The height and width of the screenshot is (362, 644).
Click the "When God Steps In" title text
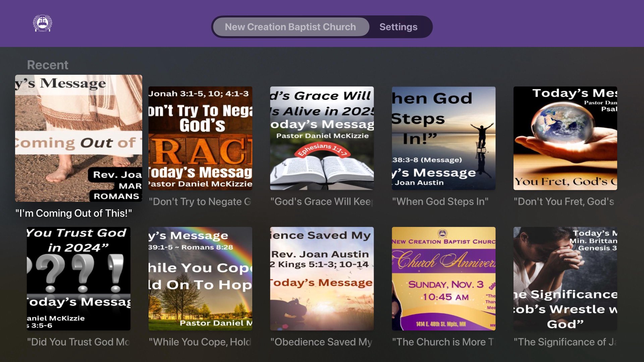point(440,201)
